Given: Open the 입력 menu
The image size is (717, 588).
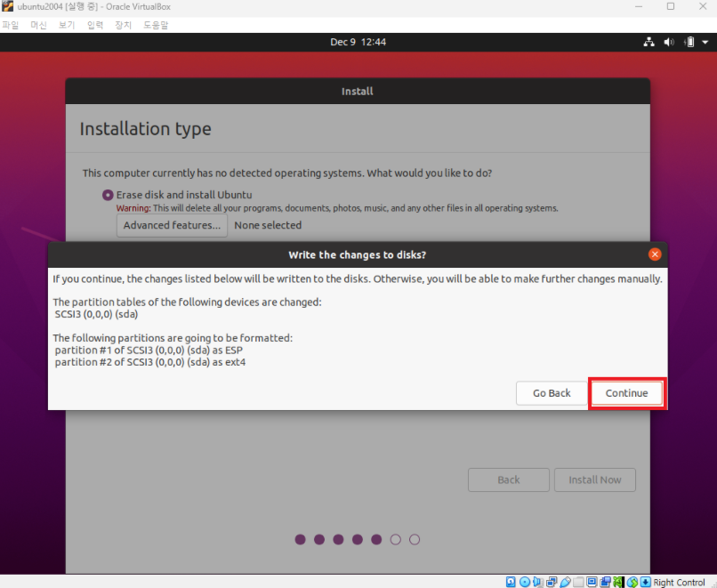Looking at the screenshot, I should click(95, 25).
